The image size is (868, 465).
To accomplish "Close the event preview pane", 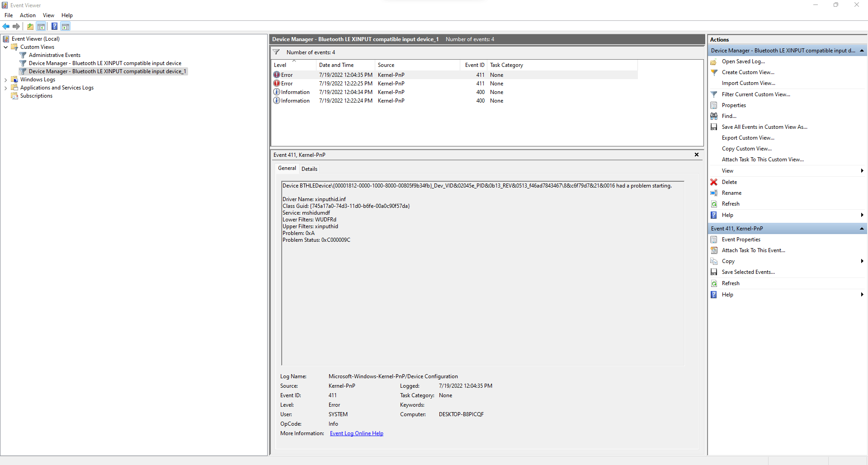I will tap(697, 155).
